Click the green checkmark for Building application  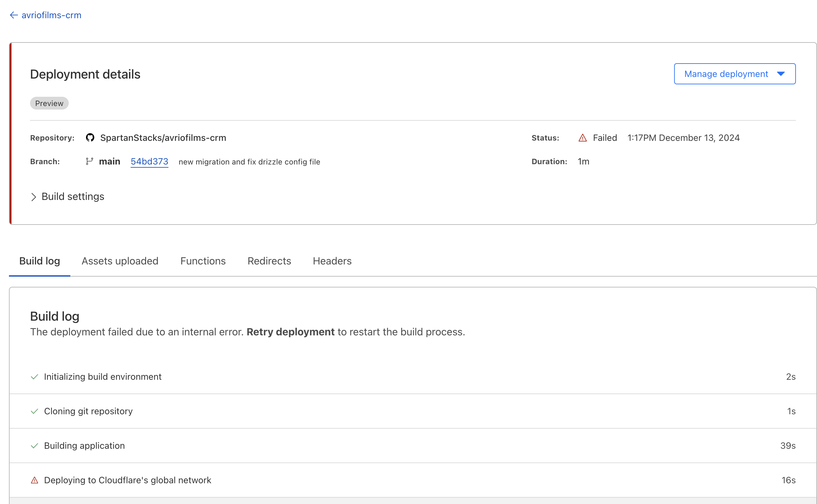35,446
